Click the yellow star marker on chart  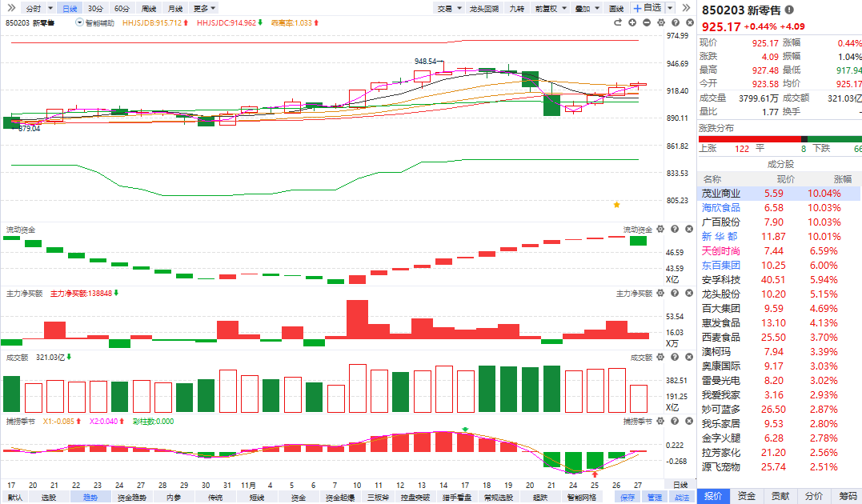(616, 205)
